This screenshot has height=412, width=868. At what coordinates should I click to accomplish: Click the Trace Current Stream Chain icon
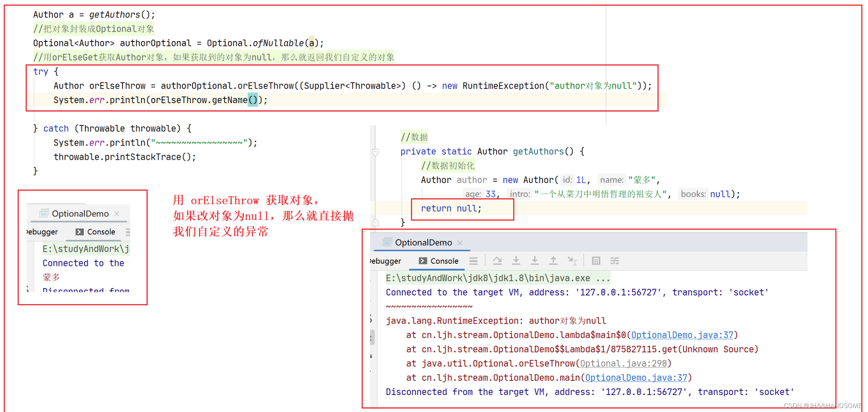coord(615,261)
